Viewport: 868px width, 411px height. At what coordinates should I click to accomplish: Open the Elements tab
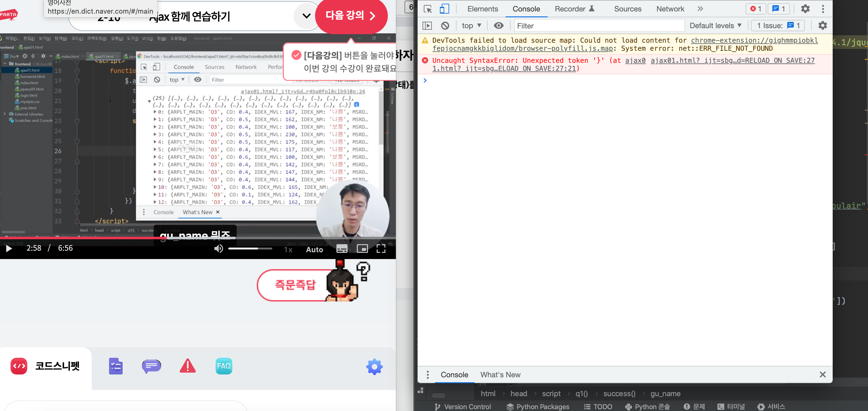(x=483, y=9)
